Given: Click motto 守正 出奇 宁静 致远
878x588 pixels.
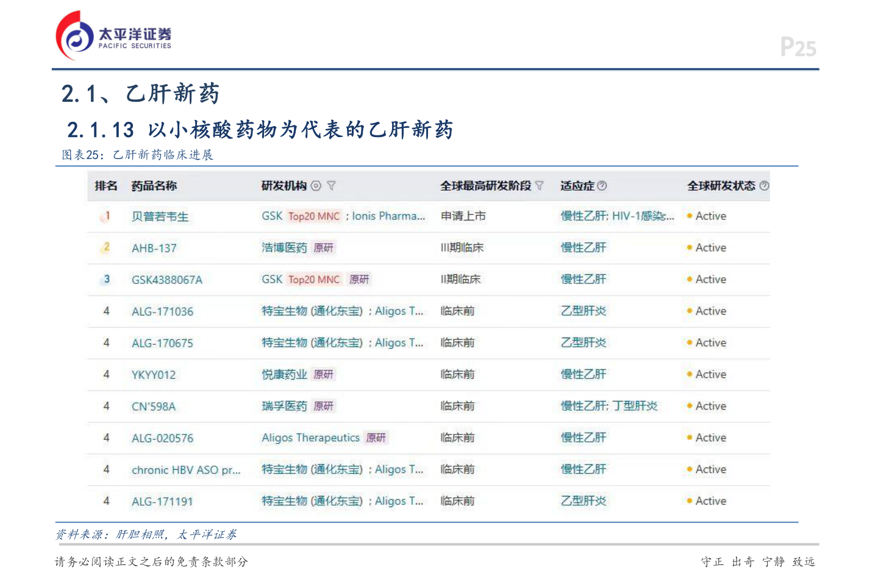Looking at the screenshot, I should coord(758,562).
